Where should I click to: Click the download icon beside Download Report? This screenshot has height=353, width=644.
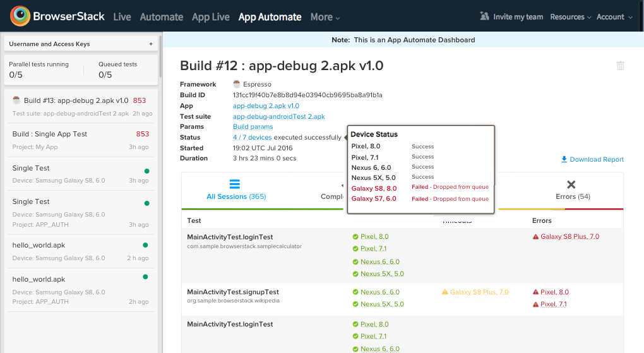pyautogui.click(x=564, y=159)
